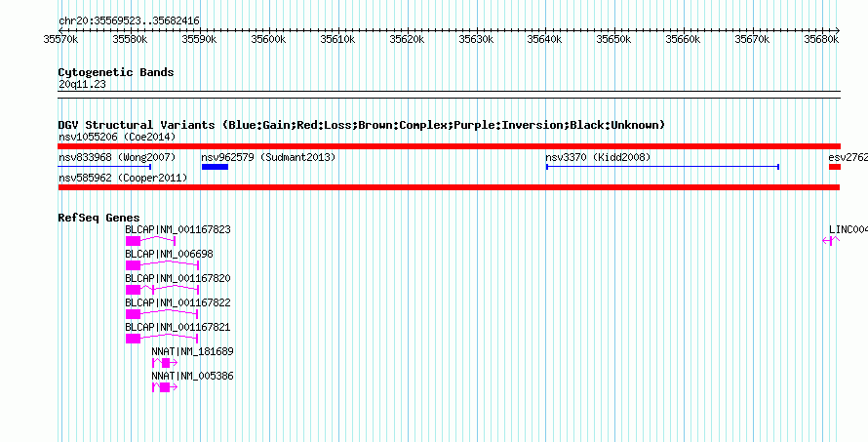Select the NNAT NM_181689 gene glyph
The image size is (868, 442).
165,363
